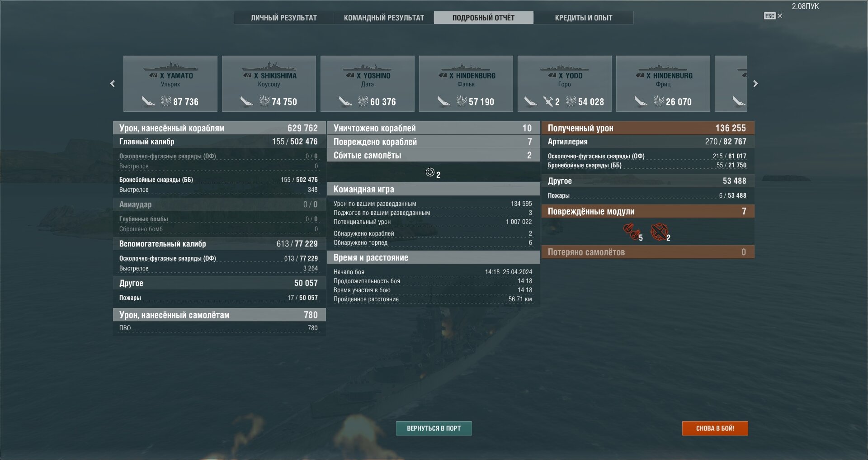This screenshot has width=868, height=460.
Task: Open the Личный результат tab
Action: click(284, 18)
